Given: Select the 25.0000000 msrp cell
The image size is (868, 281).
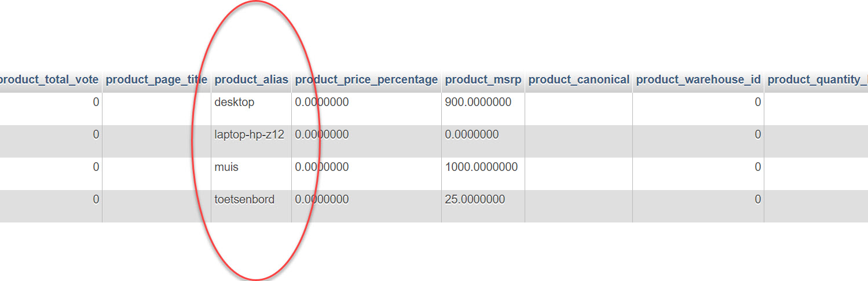Looking at the screenshot, I should [475, 200].
